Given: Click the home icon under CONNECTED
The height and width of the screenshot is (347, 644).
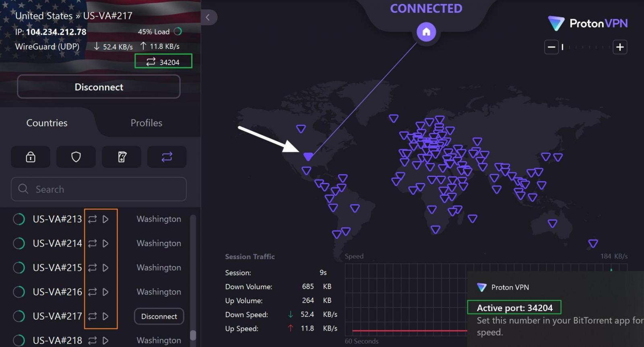Looking at the screenshot, I should (426, 32).
